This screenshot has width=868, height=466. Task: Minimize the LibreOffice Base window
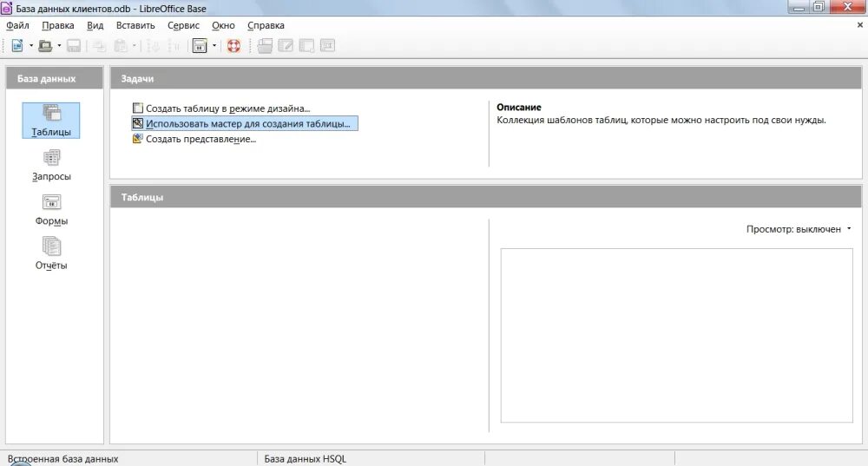(799, 7)
